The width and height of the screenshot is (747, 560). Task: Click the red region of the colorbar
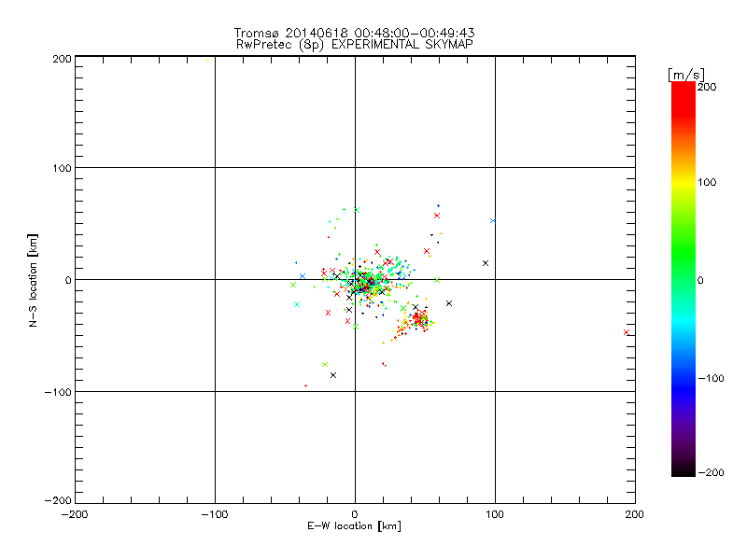[684, 103]
